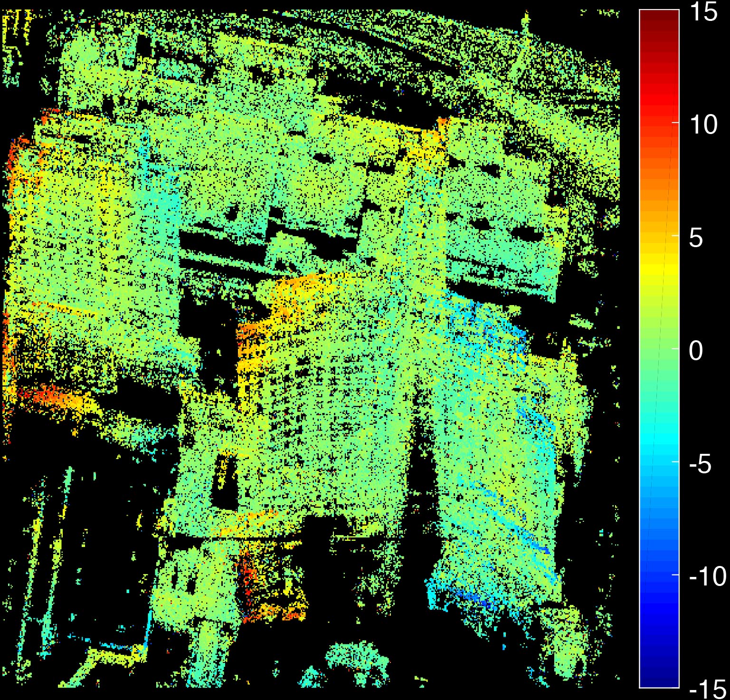Click the vertical rainbow colorbar scale
Screen dimensions: 730x700
tap(659, 348)
